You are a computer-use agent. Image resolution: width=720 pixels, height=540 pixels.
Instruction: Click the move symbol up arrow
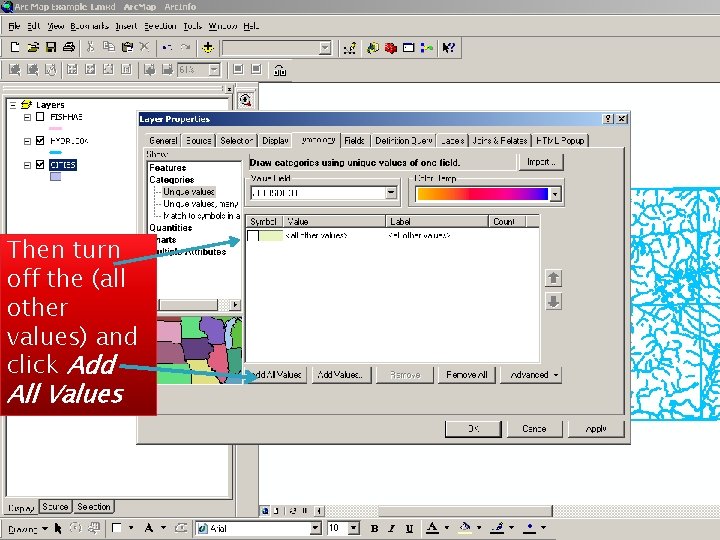553,278
